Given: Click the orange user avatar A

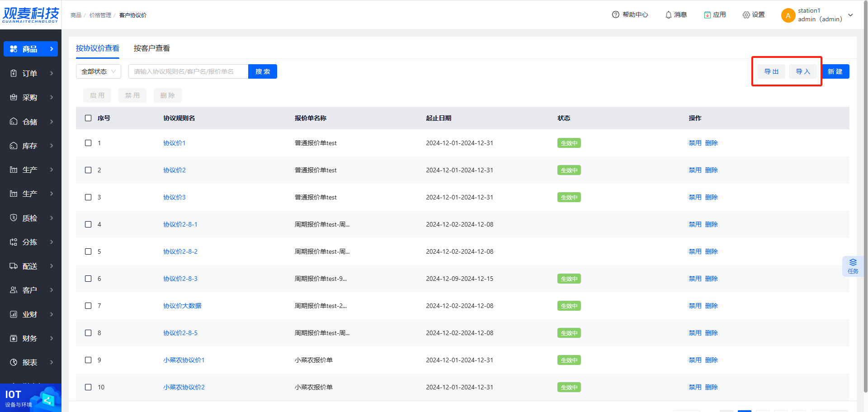Looking at the screenshot, I should pyautogui.click(x=788, y=15).
